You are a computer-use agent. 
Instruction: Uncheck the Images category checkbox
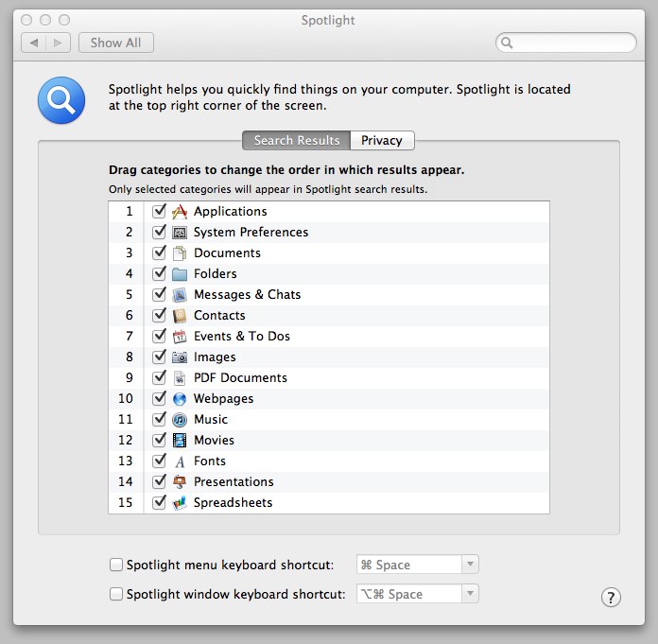pyautogui.click(x=159, y=357)
